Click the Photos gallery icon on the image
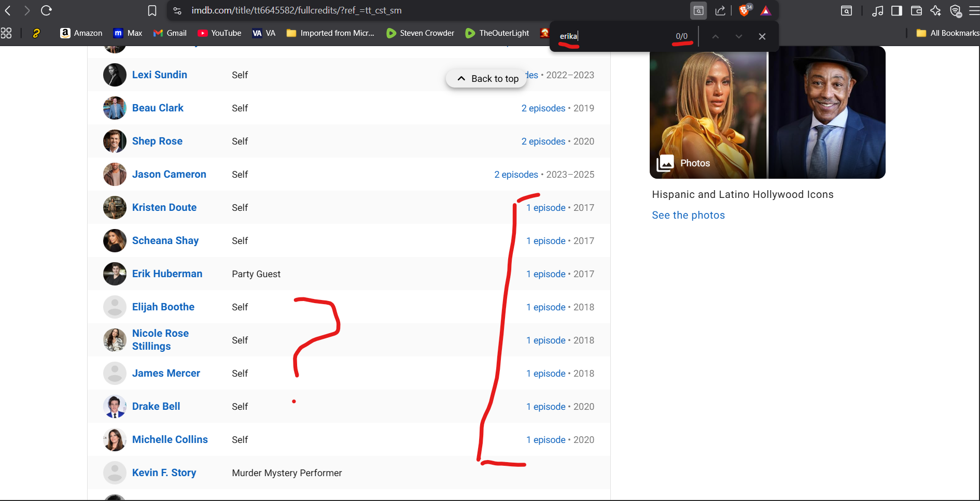The height and width of the screenshot is (501, 980). (x=665, y=163)
